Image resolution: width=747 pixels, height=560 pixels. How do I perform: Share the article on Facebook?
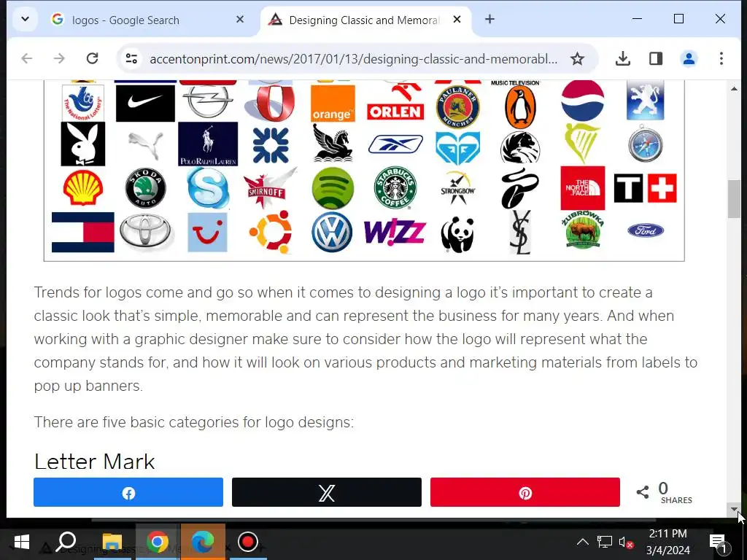pyautogui.click(x=128, y=492)
